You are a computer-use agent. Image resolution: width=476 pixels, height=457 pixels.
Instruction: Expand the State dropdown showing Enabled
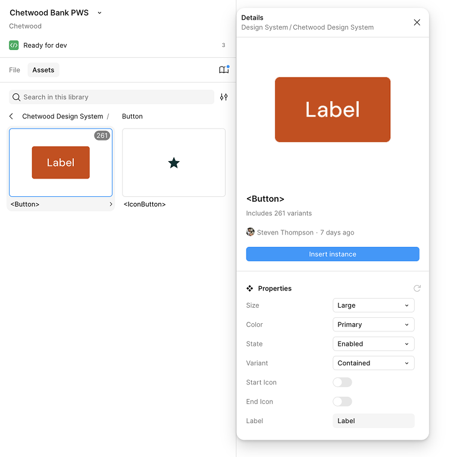pyautogui.click(x=373, y=344)
